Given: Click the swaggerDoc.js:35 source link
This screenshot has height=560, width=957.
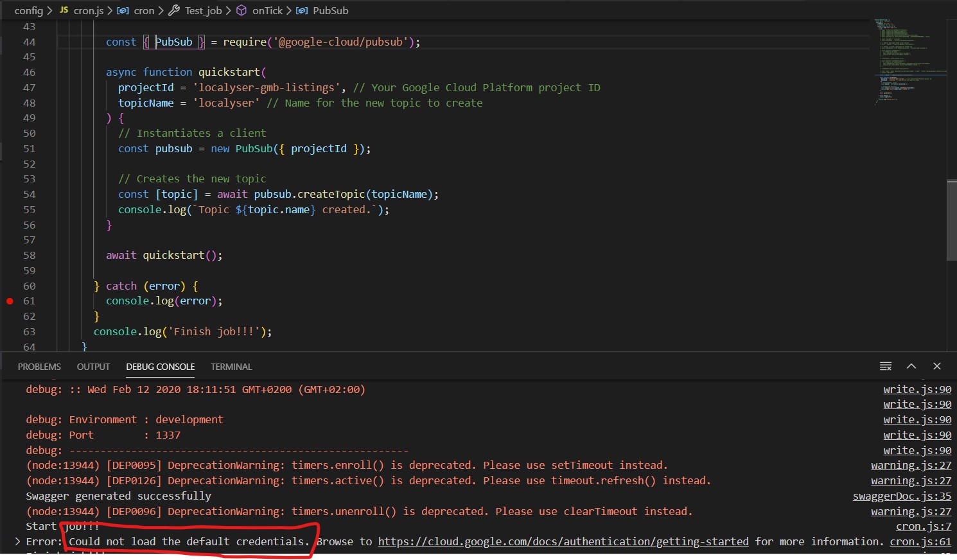Looking at the screenshot, I should tap(902, 496).
